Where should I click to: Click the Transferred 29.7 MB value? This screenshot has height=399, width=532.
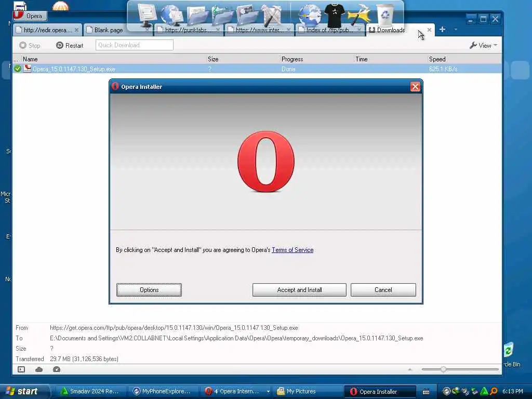click(84, 358)
